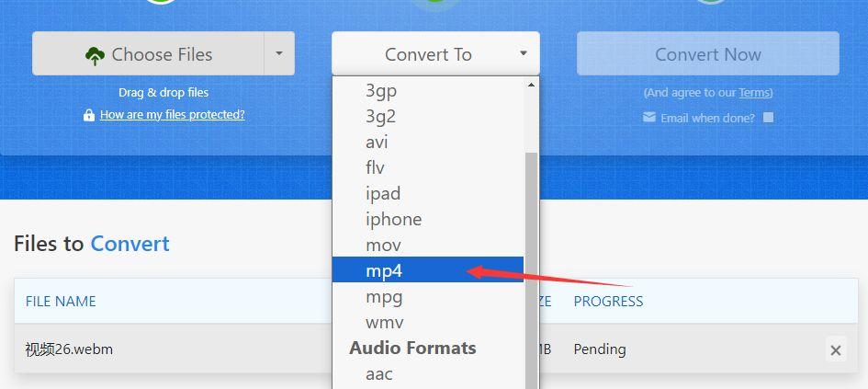
Task: Select mov from the format list
Action: 384,245
